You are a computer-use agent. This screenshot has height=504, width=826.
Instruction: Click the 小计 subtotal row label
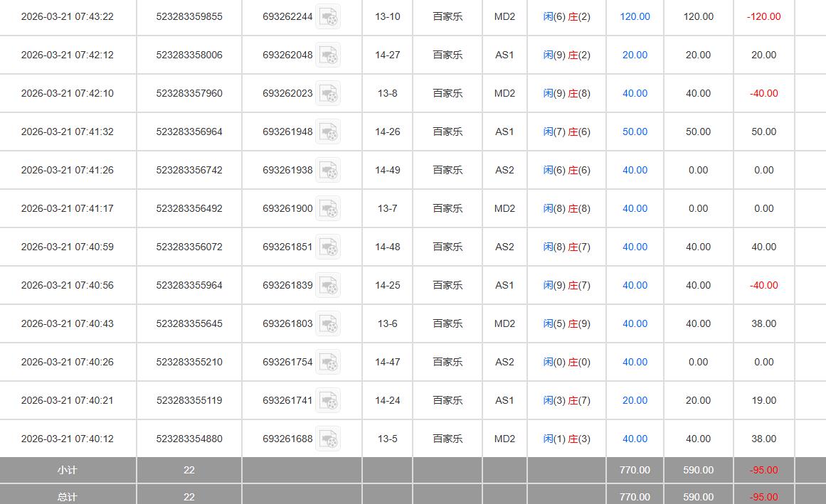point(68,470)
